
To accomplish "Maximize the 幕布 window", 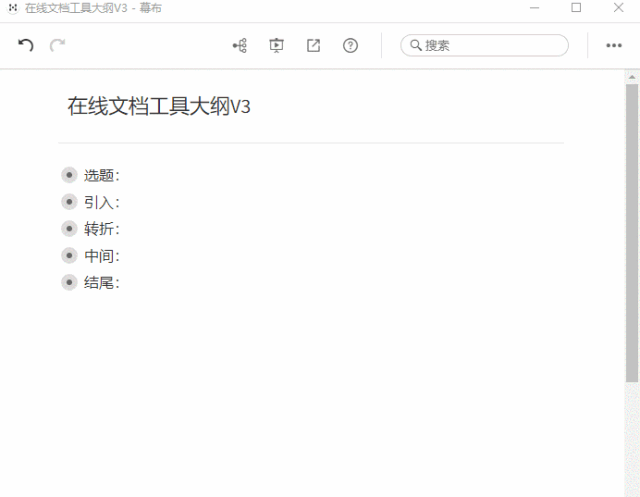I will tap(576, 8).
